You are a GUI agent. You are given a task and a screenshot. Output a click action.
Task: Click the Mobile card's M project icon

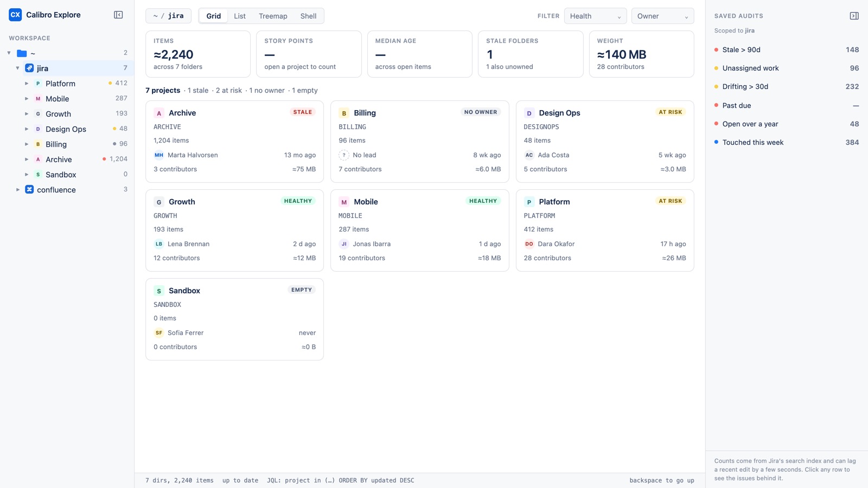pos(344,202)
